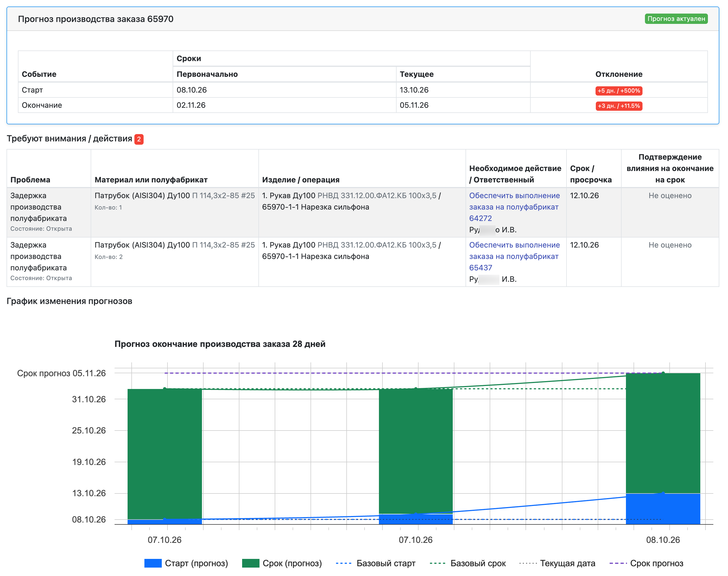Click the red attention counter badge '2'

tap(139, 139)
